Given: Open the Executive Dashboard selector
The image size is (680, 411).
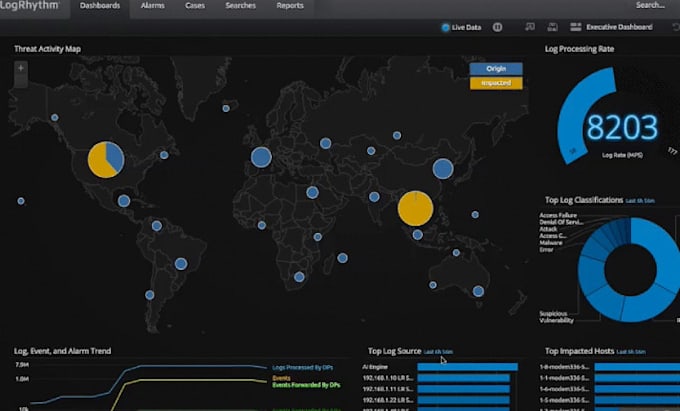Looking at the screenshot, I should click(x=619, y=27).
